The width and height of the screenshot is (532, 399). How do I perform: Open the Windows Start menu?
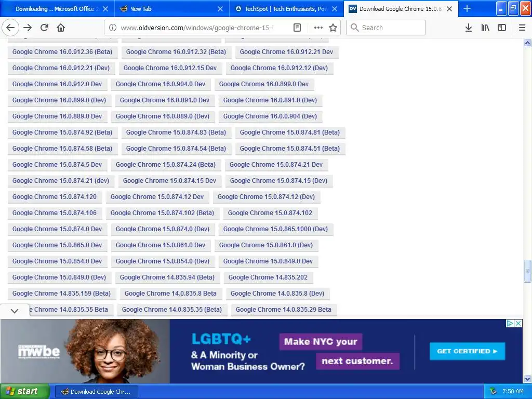coord(24,392)
